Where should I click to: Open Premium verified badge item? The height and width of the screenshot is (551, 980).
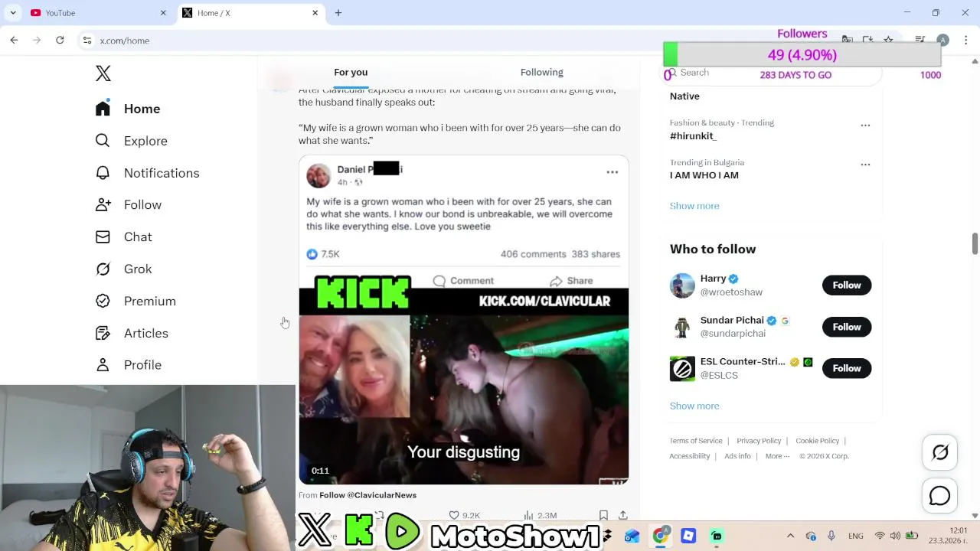(x=136, y=302)
